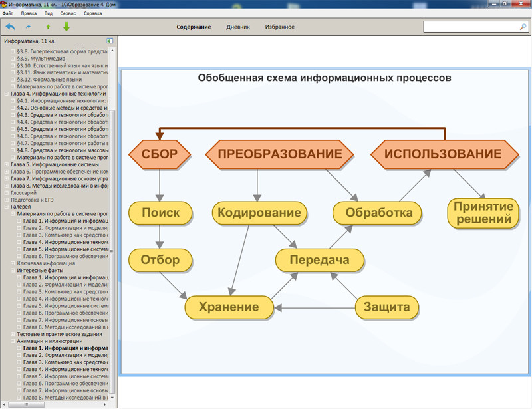Viewport: 532px width, 409px height.
Task: Open the Правка menu
Action: point(29,13)
